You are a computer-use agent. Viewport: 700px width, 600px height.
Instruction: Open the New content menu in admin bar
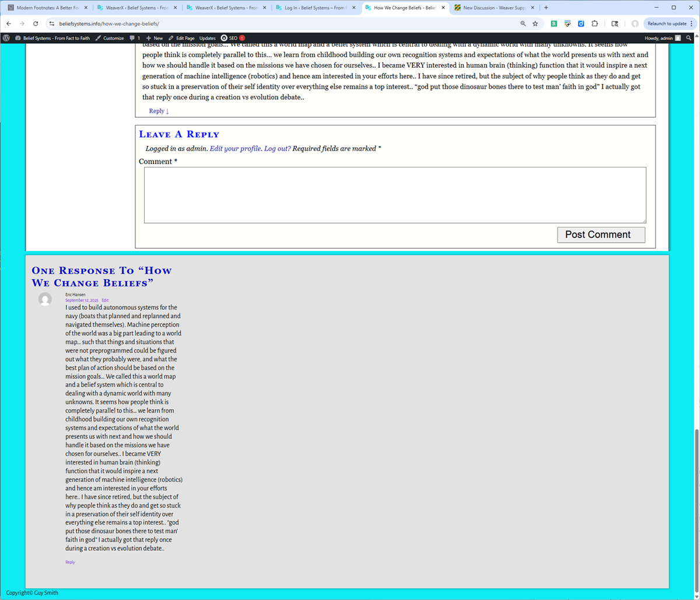click(155, 38)
